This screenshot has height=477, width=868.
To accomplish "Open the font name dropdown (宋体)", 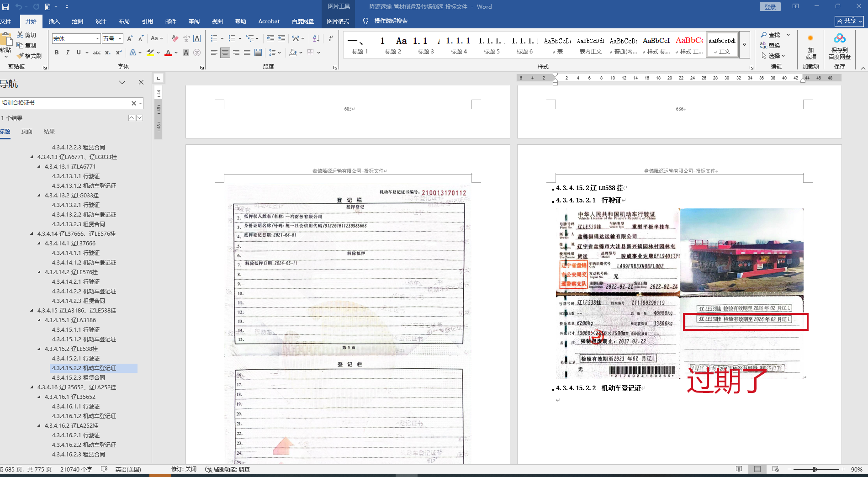I will pos(97,39).
